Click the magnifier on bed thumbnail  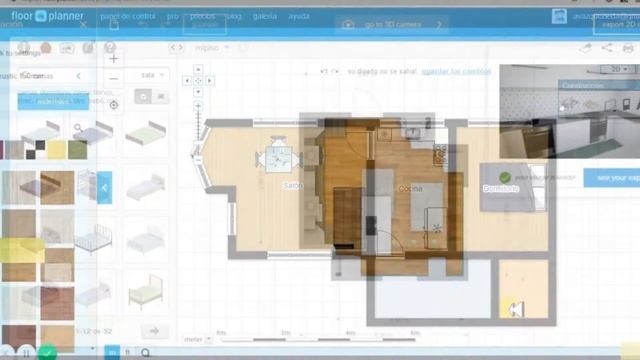pos(78,128)
